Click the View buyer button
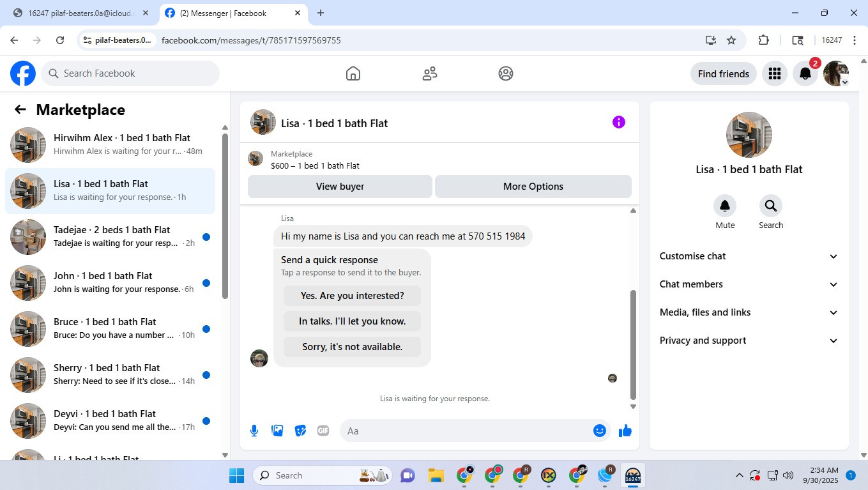This screenshot has width=868, height=490. pyautogui.click(x=340, y=187)
